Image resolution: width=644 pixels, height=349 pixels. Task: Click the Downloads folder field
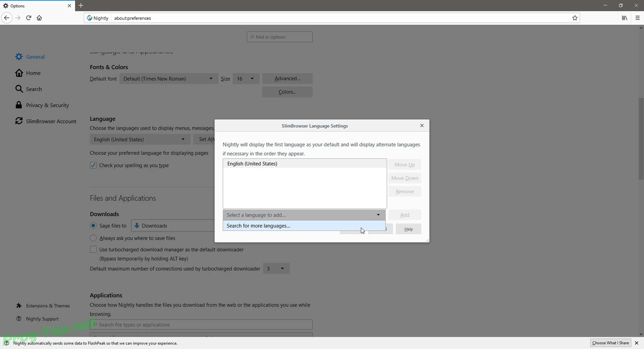click(173, 226)
